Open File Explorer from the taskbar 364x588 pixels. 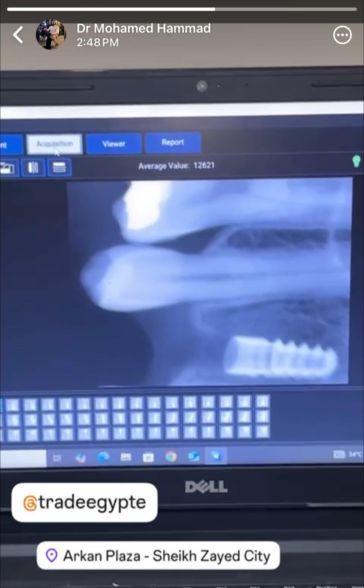point(126,457)
